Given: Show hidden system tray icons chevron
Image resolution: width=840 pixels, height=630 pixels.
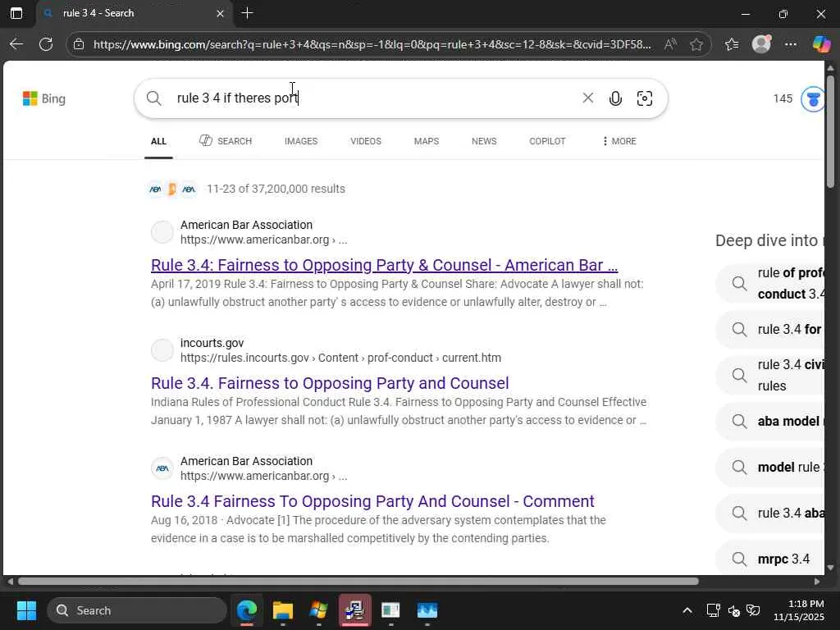Looking at the screenshot, I should (x=687, y=610).
